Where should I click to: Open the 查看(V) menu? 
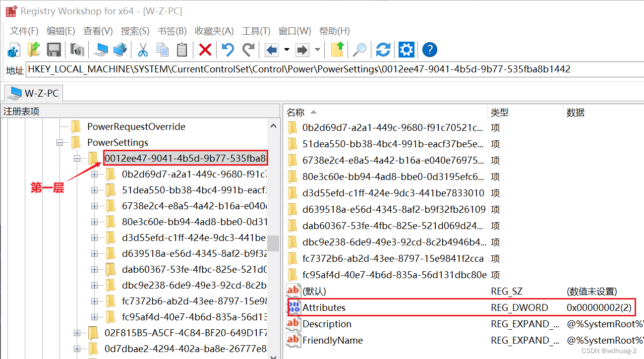pos(98,31)
